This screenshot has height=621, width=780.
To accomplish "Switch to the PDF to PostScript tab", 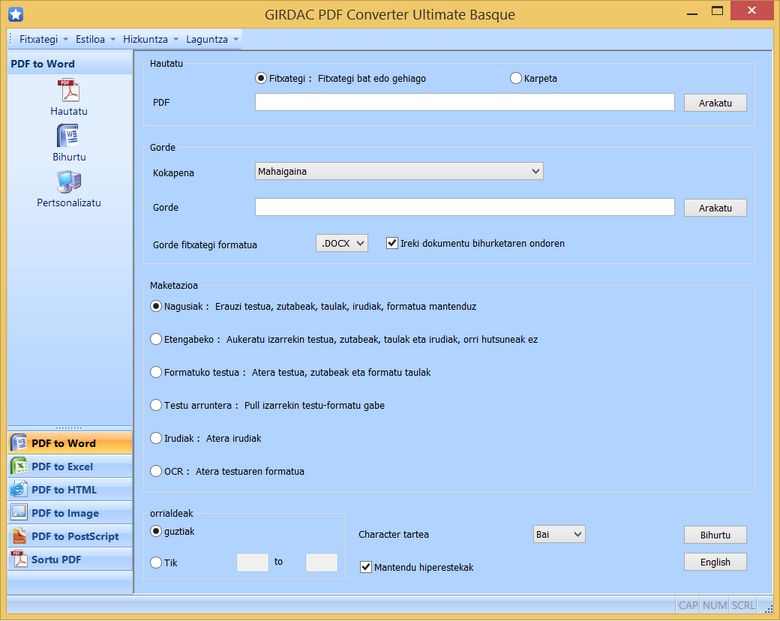I will 70,536.
